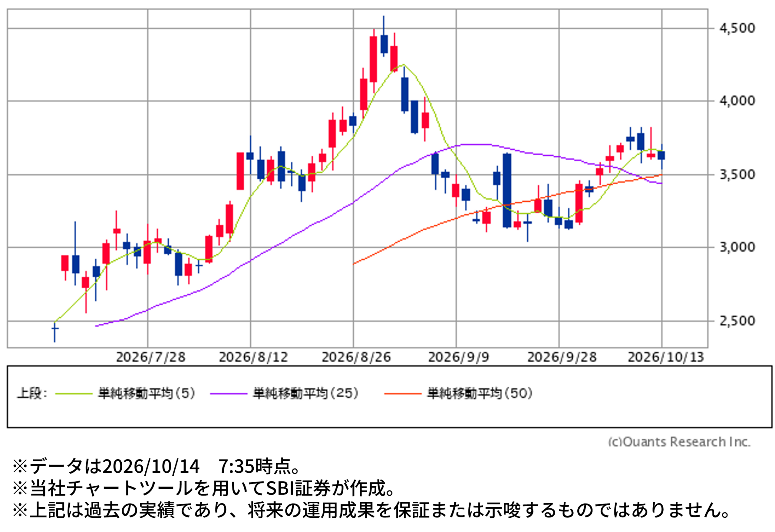Click the 4,000 price axis label
This screenshot has width=775, height=532.
click(737, 101)
